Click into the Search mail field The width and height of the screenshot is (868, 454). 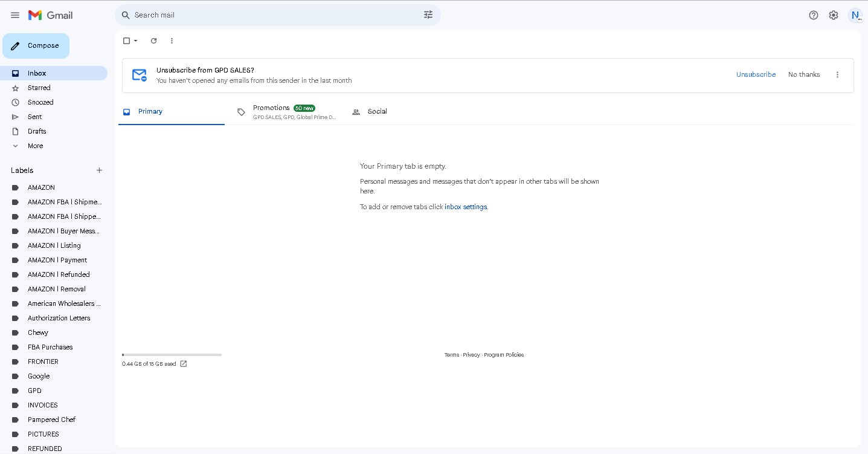pyautogui.click(x=275, y=15)
